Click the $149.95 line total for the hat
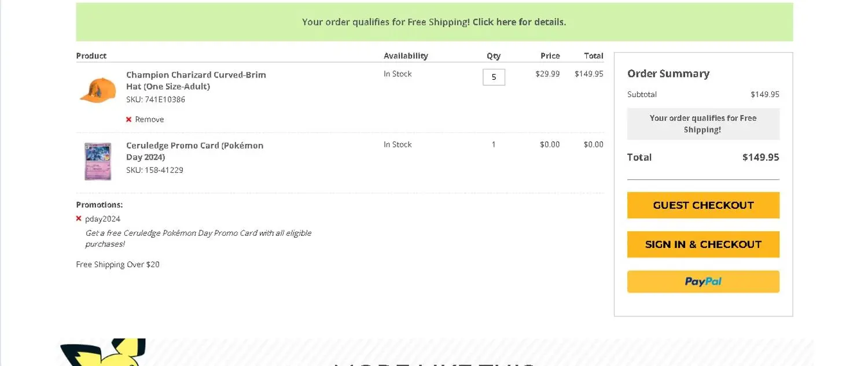This screenshot has width=868, height=366. tap(589, 74)
